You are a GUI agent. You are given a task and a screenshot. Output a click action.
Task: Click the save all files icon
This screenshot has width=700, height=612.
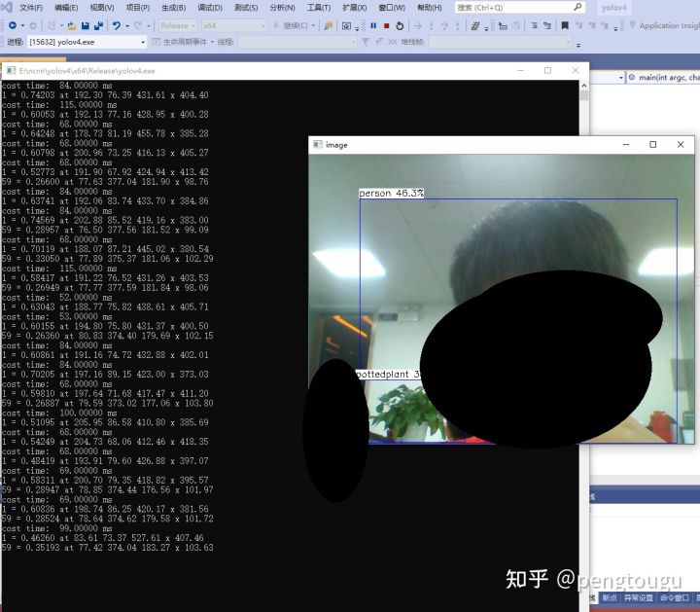click(x=98, y=26)
